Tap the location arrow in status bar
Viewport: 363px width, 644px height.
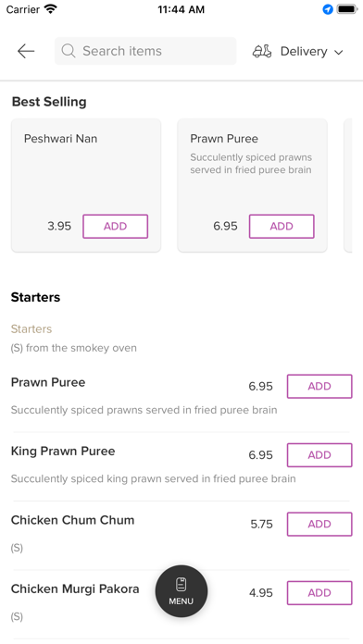pyautogui.click(x=328, y=9)
